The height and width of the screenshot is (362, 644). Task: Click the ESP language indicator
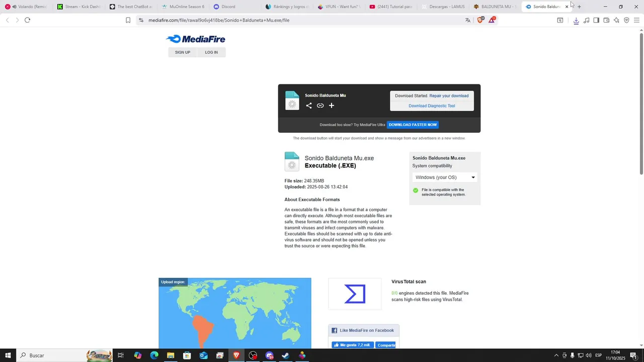pyautogui.click(x=599, y=355)
